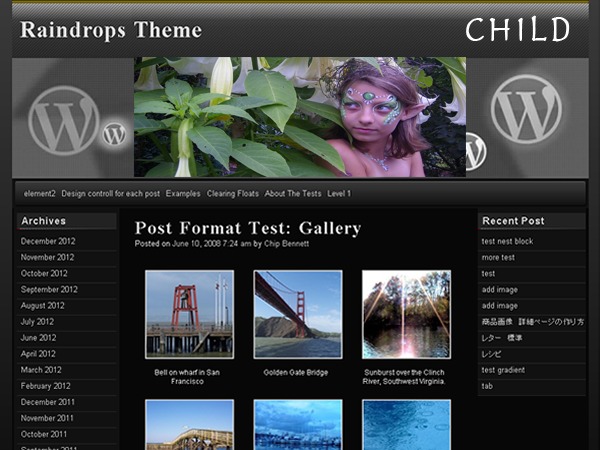Select the Examples menu item
This screenshot has height=450, width=600.
point(183,194)
